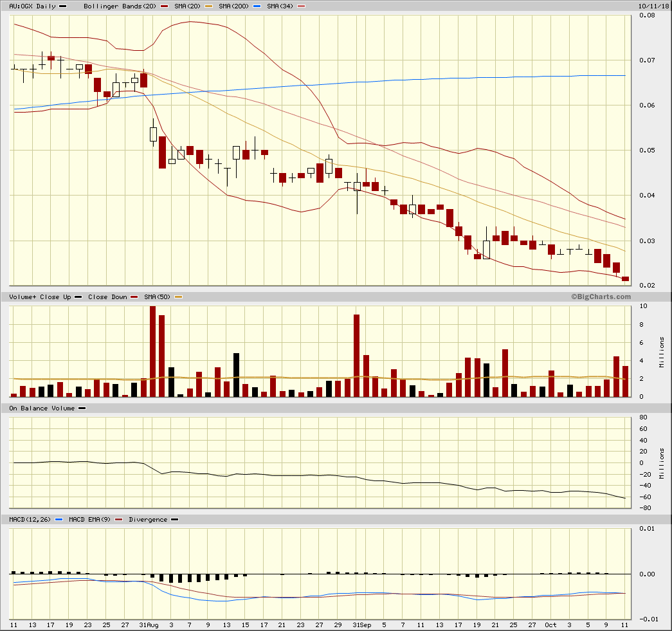
Task: Click the Divergence legend label
Action: coord(148,519)
